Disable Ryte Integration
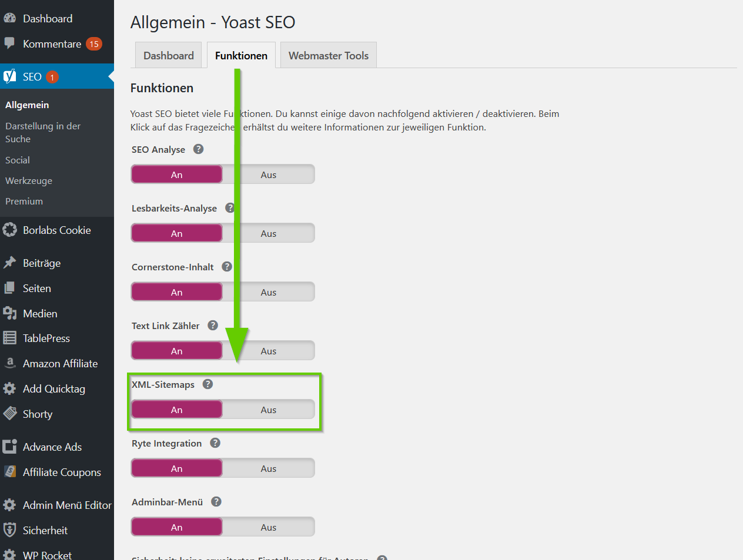The width and height of the screenshot is (743, 560). [269, 468]
